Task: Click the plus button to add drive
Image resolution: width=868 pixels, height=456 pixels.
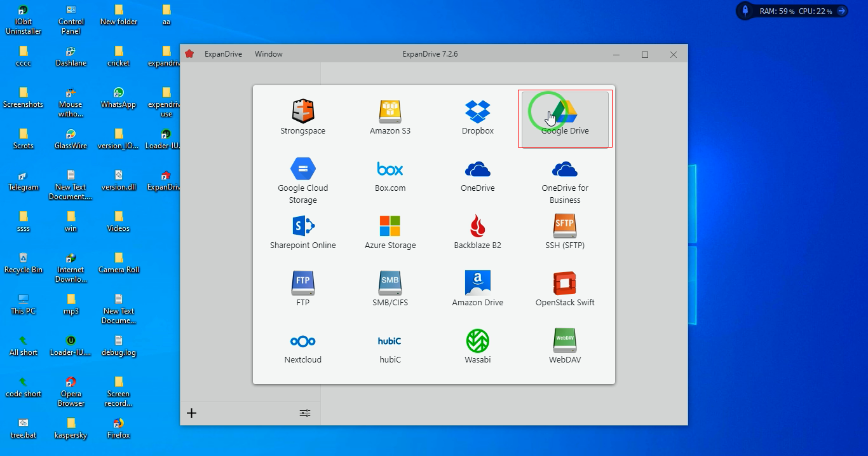Action: [191, 413]
